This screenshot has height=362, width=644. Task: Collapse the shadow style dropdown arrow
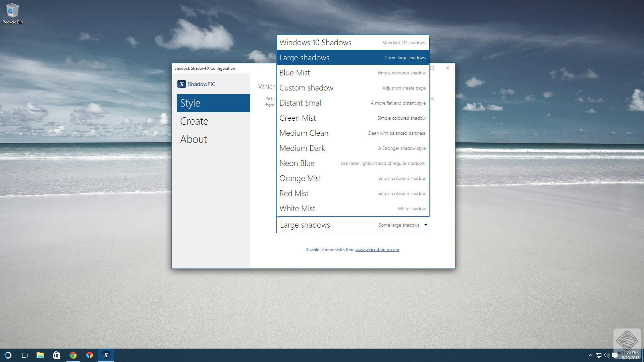pyautogui.click(x=425, y=225)
